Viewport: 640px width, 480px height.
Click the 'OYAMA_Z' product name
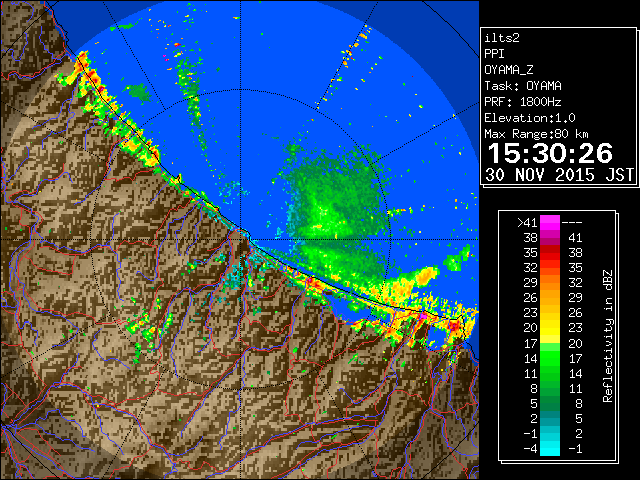click(509, 70)
